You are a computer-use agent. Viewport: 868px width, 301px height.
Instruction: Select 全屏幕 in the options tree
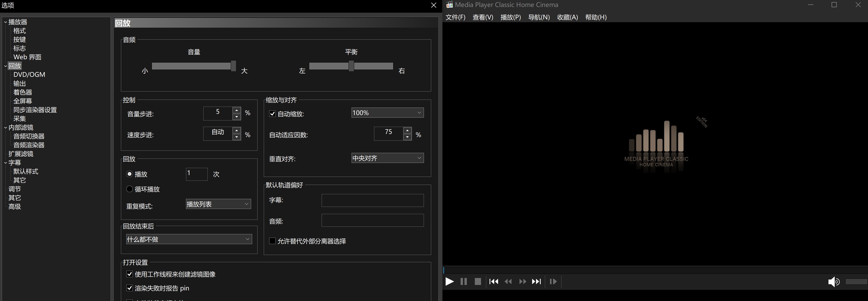tap(22, 101)
